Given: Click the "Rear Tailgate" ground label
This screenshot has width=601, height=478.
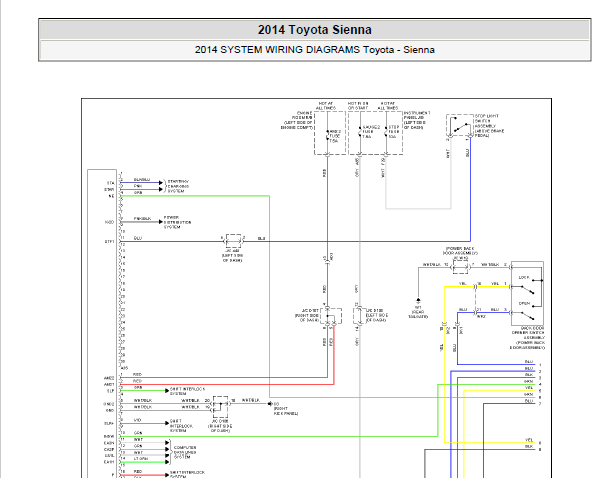Looking at the screenshot, I should (x=418, y=314).
